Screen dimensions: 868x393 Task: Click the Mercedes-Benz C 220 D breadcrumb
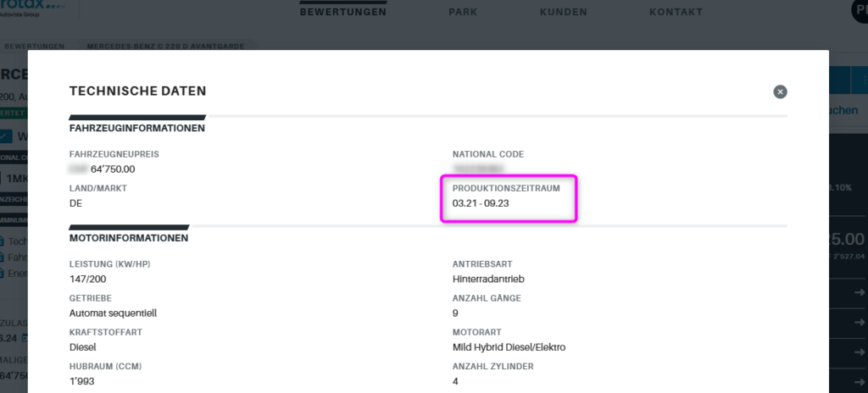point(165,47)
